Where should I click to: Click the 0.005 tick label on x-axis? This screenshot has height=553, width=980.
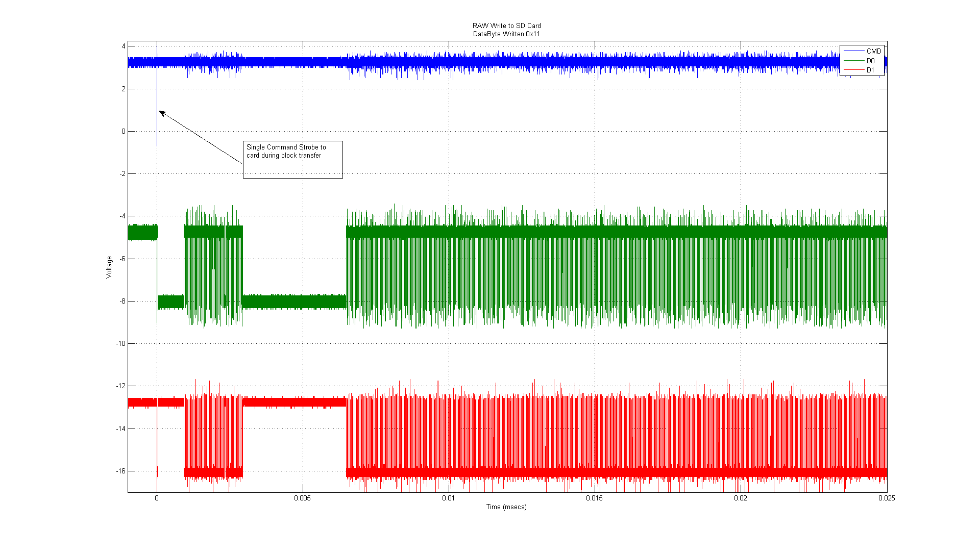[302, 498]
